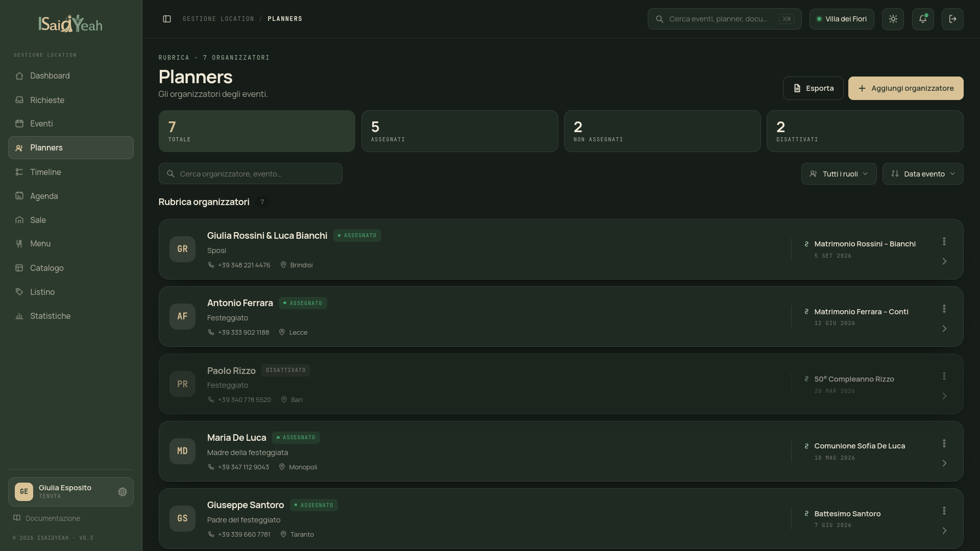Filter by 5 Assegnati card
Screen dimensions: 980x551
459,131
